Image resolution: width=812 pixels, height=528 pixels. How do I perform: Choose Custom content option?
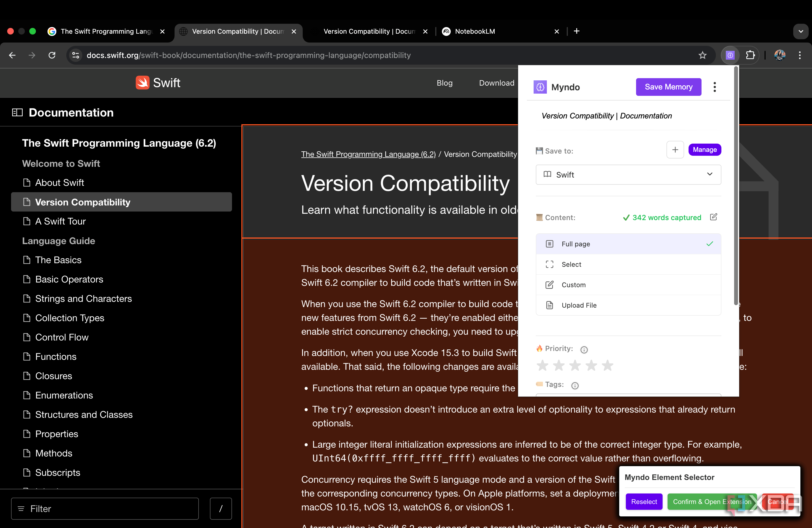(628, 285)
